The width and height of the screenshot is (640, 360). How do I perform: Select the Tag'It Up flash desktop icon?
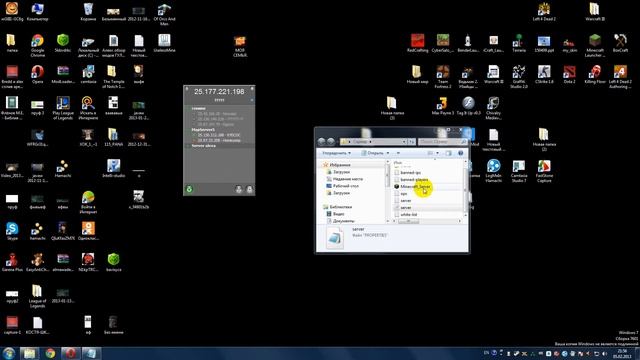[x=468, y=106]
